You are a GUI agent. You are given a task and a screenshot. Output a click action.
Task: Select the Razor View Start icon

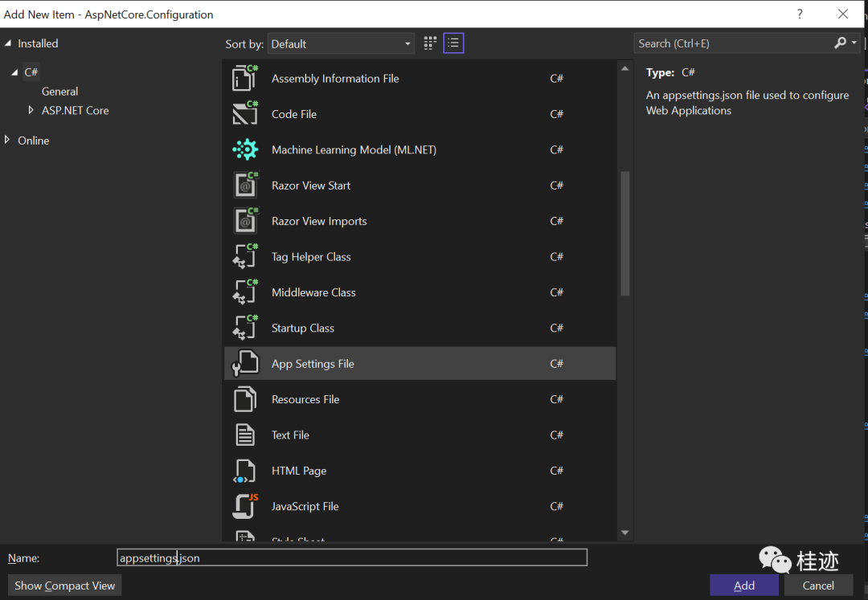coord(245,185)
